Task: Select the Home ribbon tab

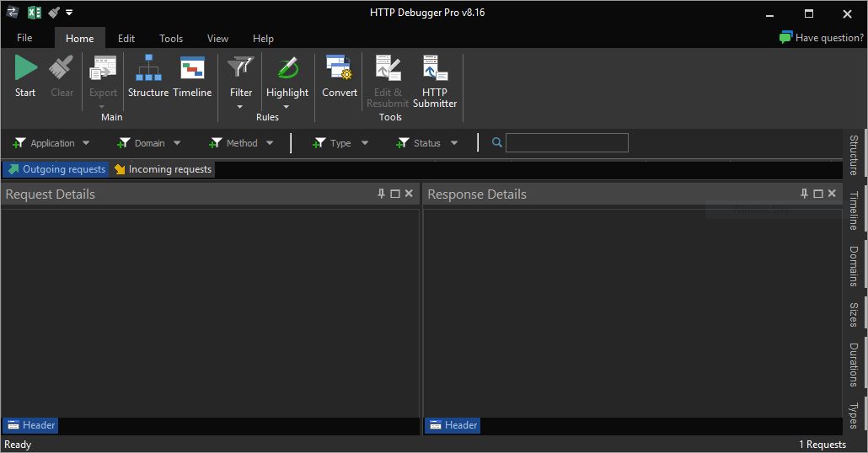Action: pos(80,38)
